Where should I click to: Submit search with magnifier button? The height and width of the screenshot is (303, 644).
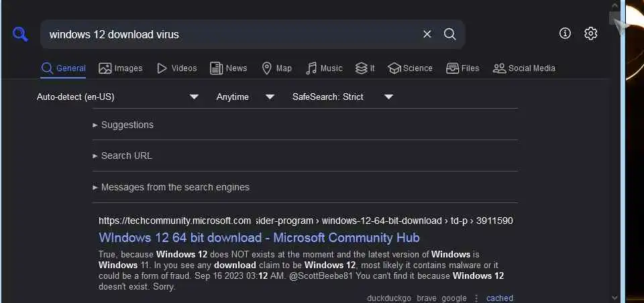pos(449,34)
